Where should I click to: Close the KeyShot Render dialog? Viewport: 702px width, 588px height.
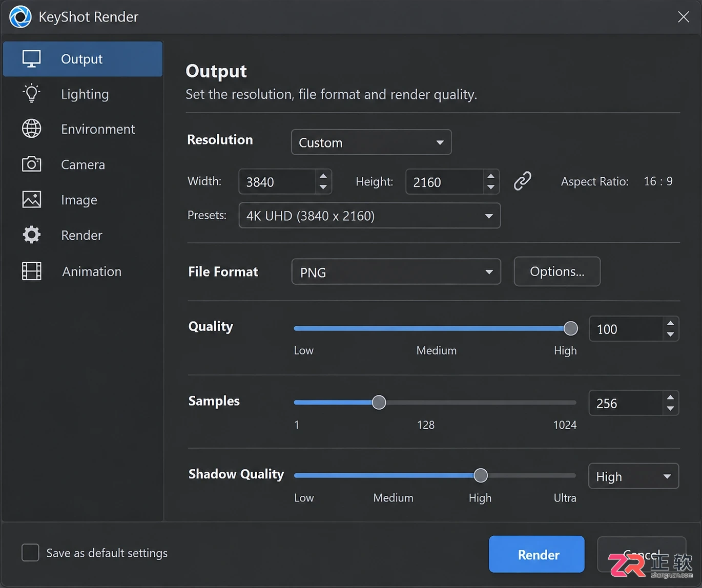click(x=683, y=17)
